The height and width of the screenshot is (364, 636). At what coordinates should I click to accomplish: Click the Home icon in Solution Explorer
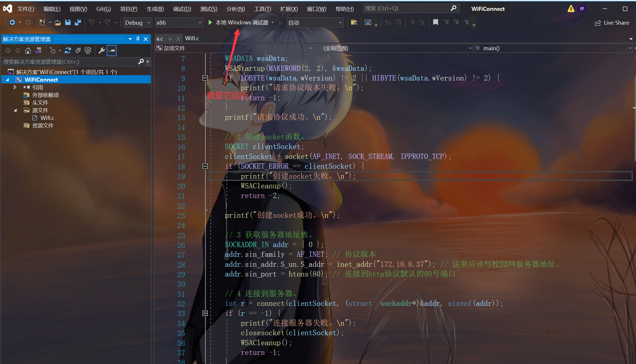tap(28, 51)
